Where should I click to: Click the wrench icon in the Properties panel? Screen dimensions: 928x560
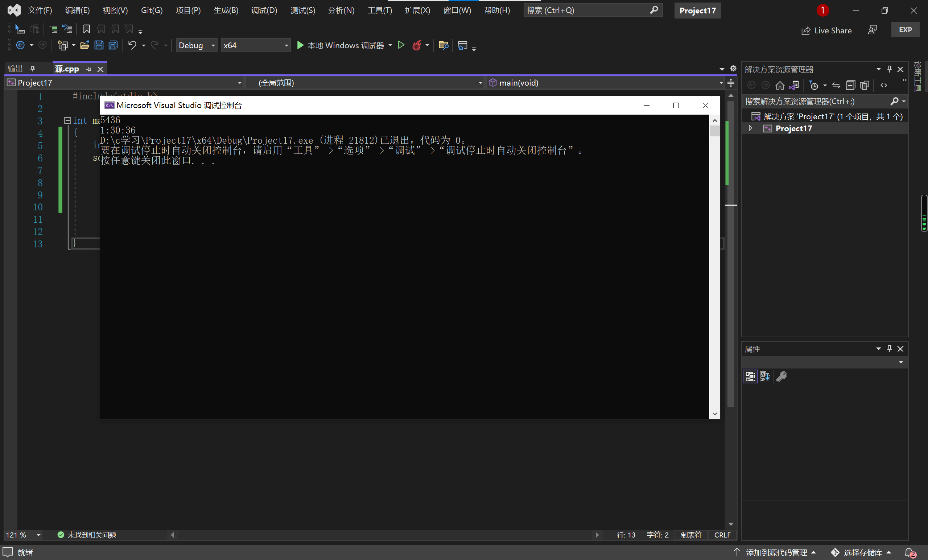click(x=781, y=376)
